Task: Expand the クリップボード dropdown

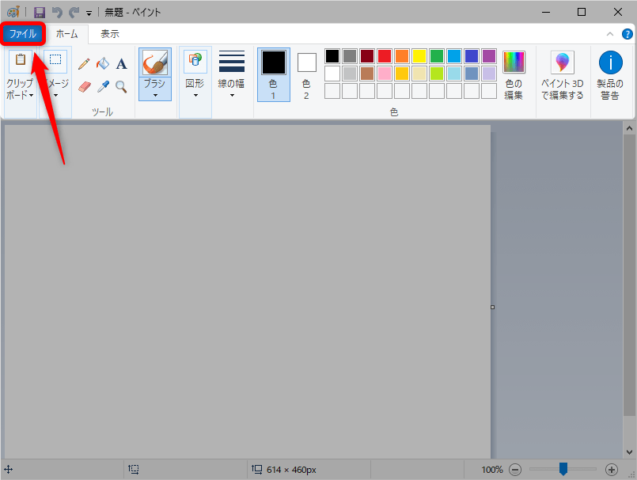Action: (x=20, y=89)
